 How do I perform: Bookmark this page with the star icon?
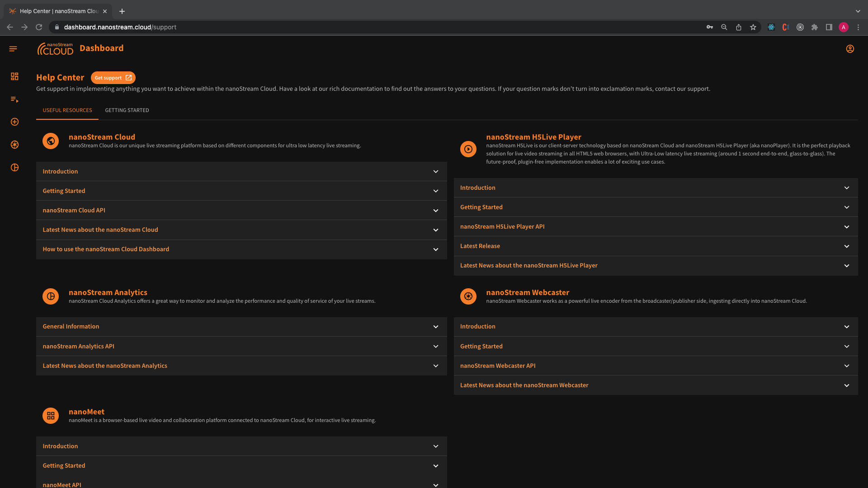[753, 27]
